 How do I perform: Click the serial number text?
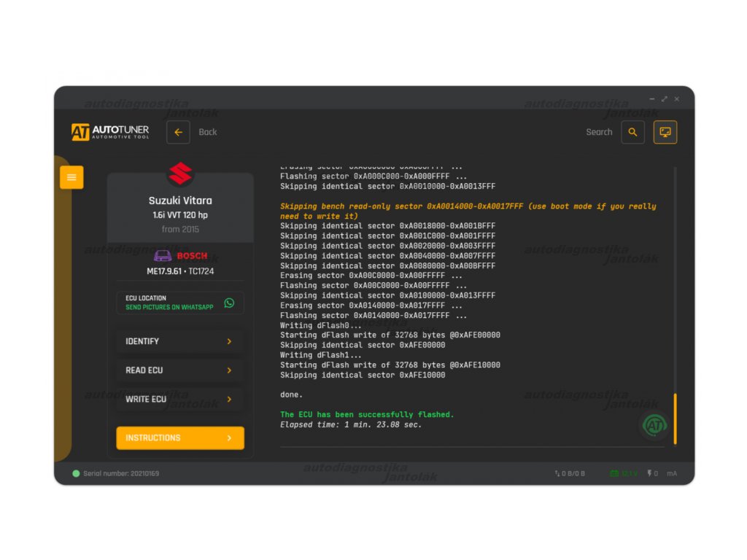pos(121,473)
